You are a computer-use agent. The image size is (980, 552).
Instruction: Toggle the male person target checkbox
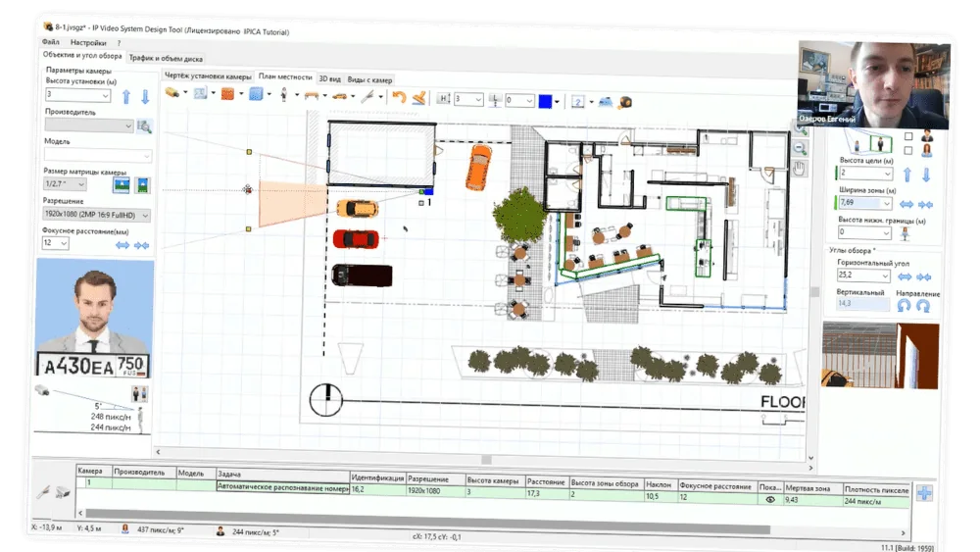(908, 136)
